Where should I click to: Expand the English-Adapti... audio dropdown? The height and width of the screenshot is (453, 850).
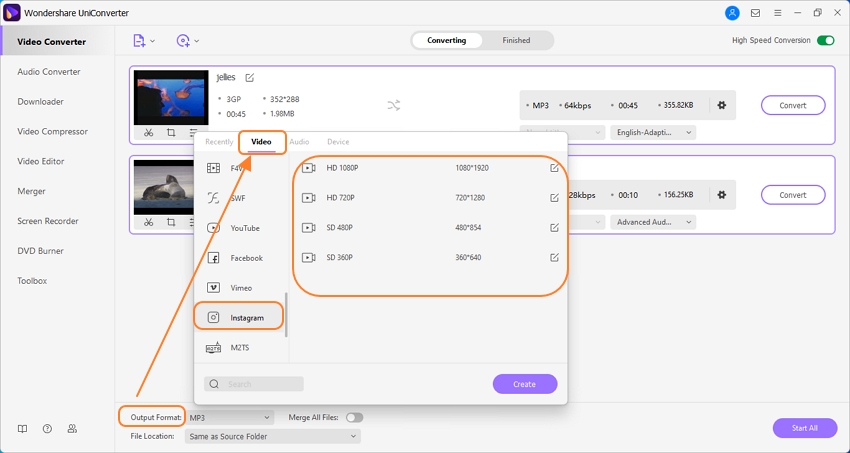[654, 132]
